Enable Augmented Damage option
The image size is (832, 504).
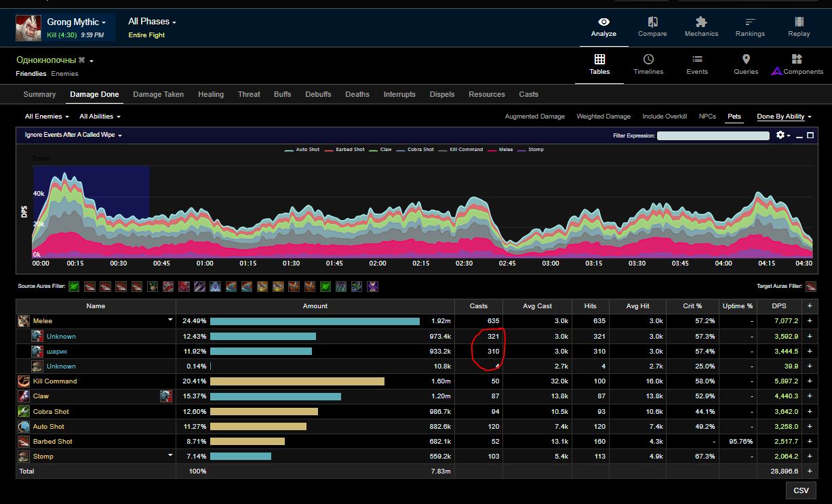tap(534, 117)
